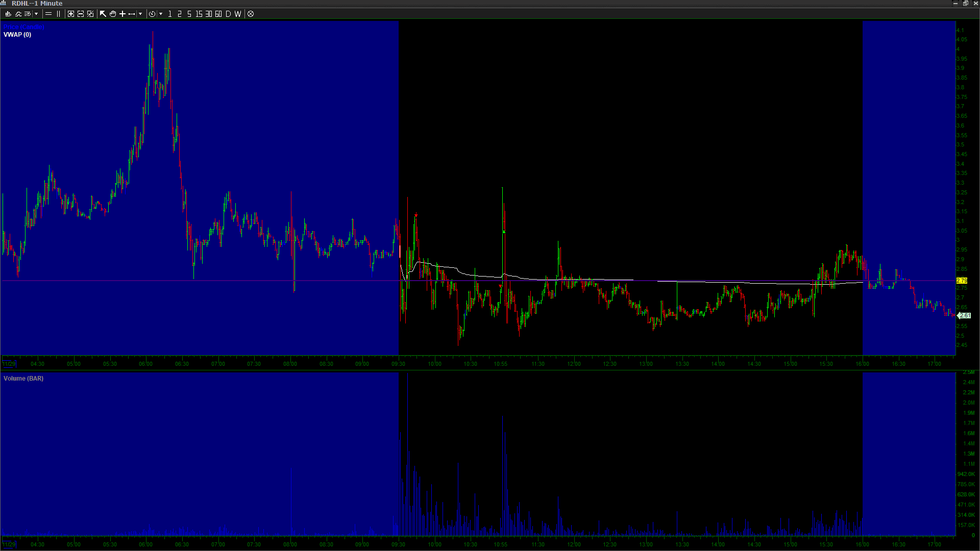Image resolution: width=980 pixels, height=551 pixels.
Task: Select the hand pan tool
Action: 113,14
